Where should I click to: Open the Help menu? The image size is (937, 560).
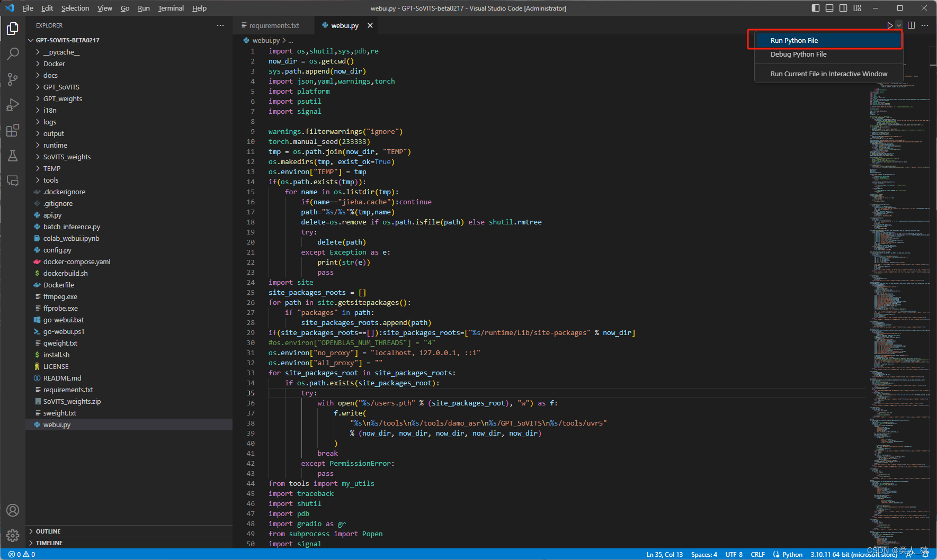(199, 8)
